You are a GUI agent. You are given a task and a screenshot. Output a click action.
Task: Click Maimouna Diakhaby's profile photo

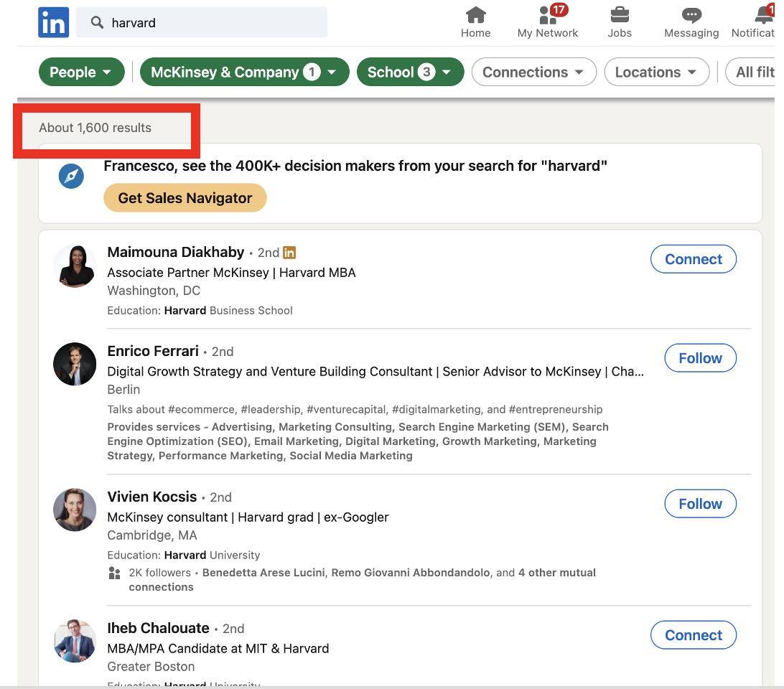point(75,266)
